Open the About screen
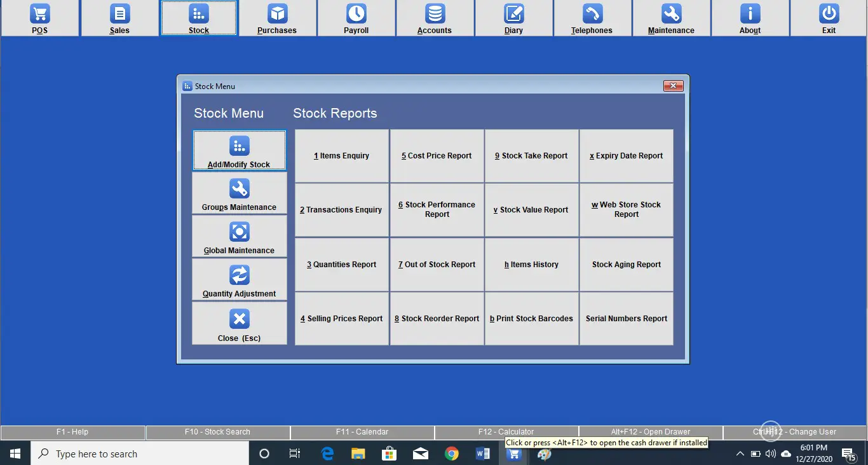This screenshot has width=868, height=465. (x=750, y=18)
